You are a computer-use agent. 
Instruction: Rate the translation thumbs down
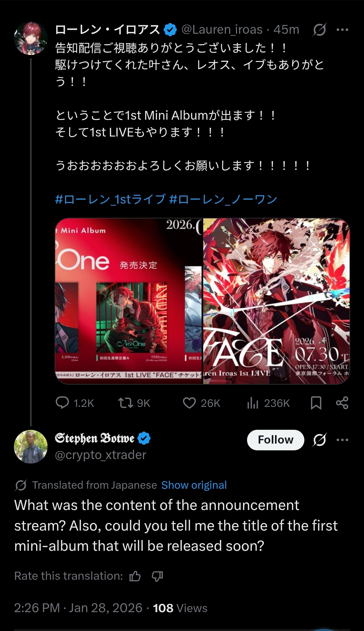pos(157,576)
